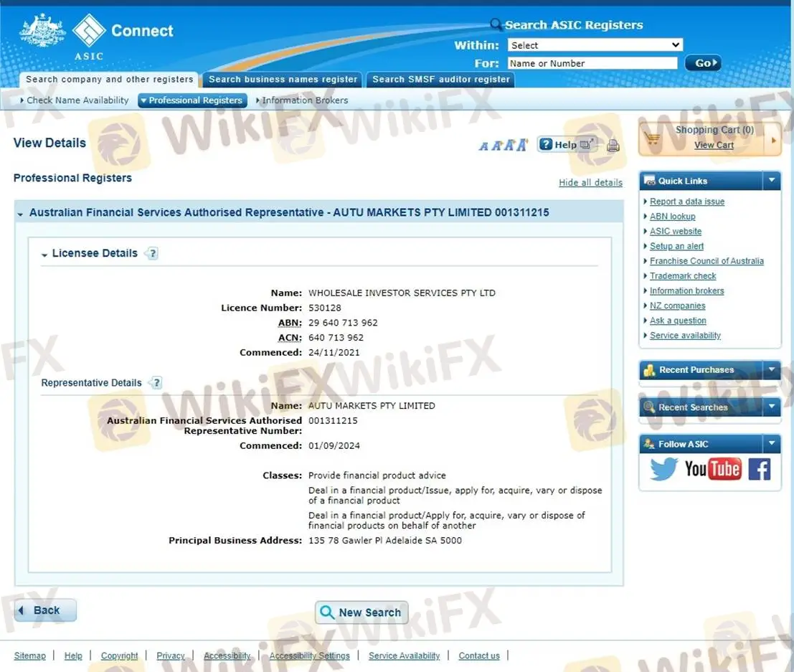Click the Follow ASIC header people icon
The height and width of the screenshot is (672, 794).
(x=649, y=444)
